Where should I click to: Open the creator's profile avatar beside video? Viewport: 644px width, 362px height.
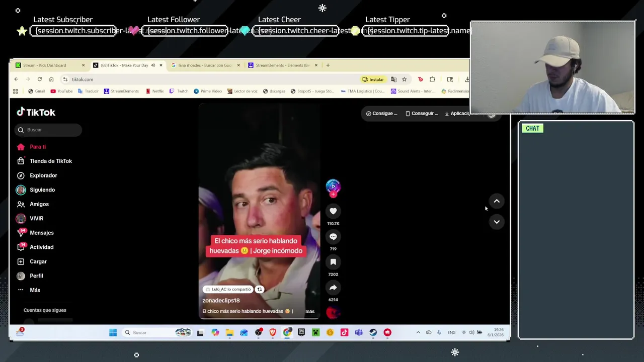coord(333,187)
